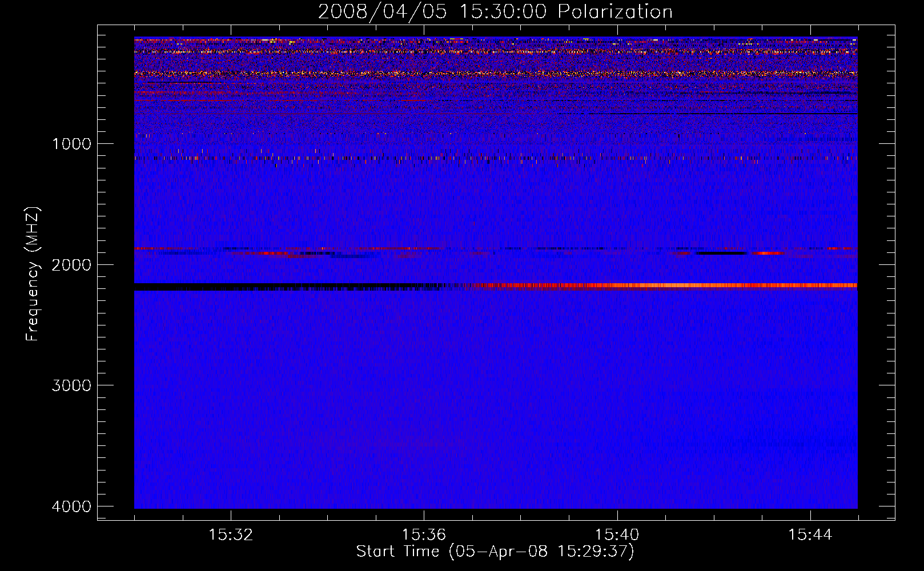
Task: Click the 15:40 time axis label
Action: (617, 535)
